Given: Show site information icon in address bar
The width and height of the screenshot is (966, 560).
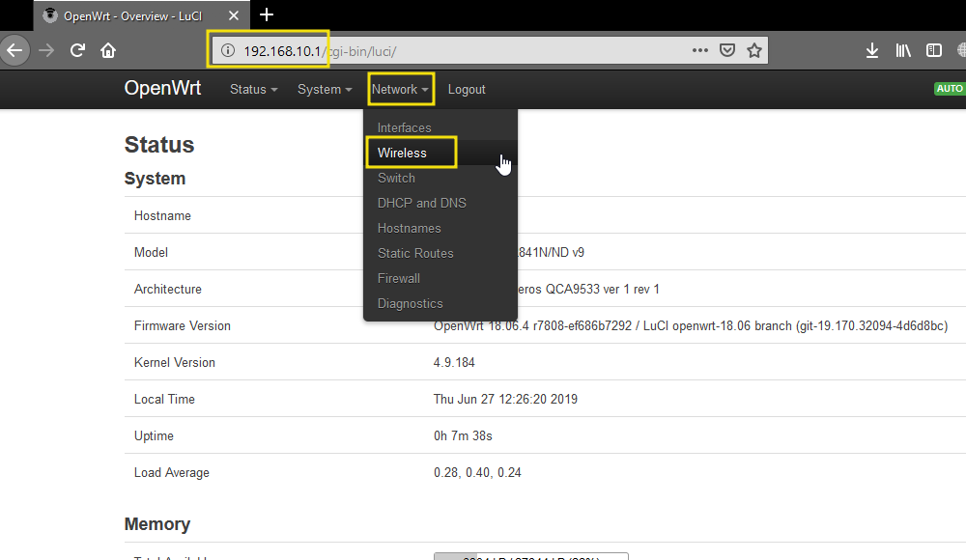Looking at the screenshot, I should click(x=228, y=50).
